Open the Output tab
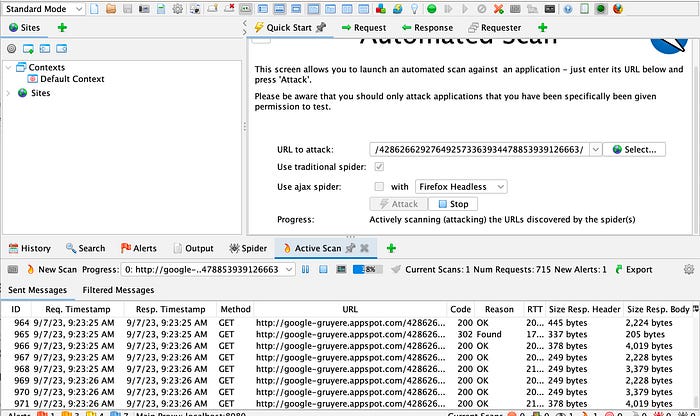 click(x=193, y=248)
